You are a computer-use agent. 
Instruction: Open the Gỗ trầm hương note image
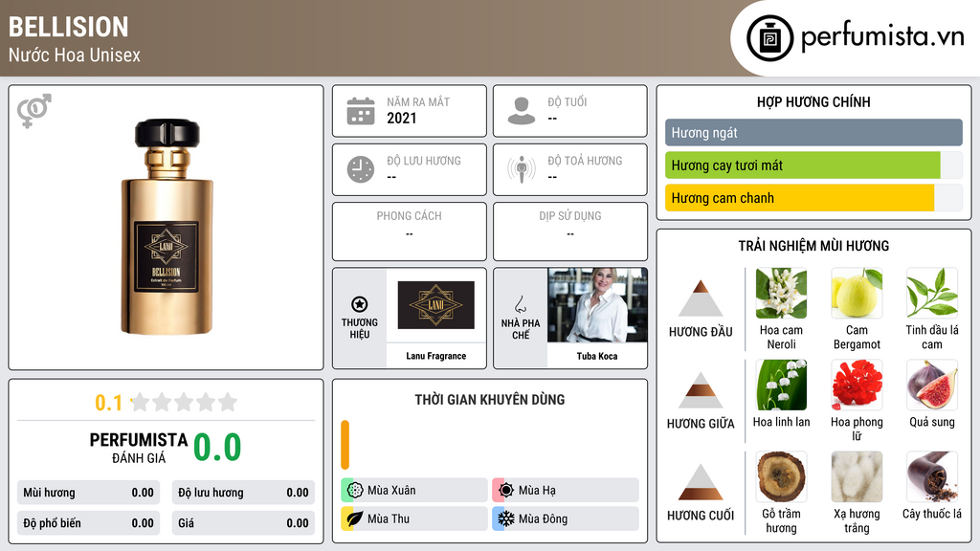pyautogui.click(x=781, y=477)
